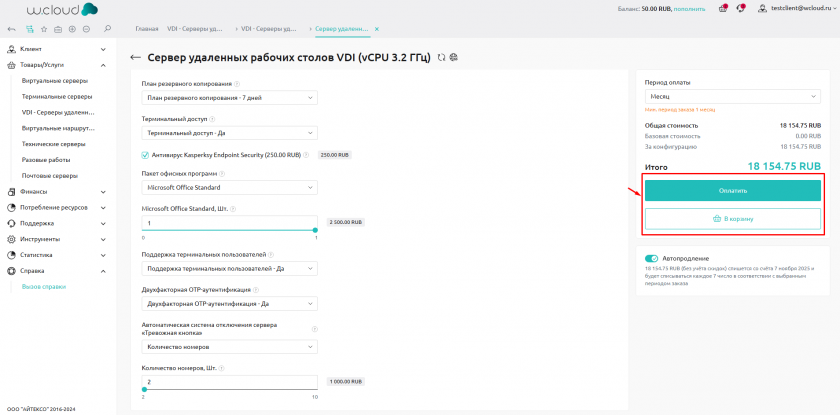The height and width of the screenshot is (415, 840).
Task: Uncheck the Kaspersky Endpoint Security antivirus checkbox
Action: click(x=146, y=155)
